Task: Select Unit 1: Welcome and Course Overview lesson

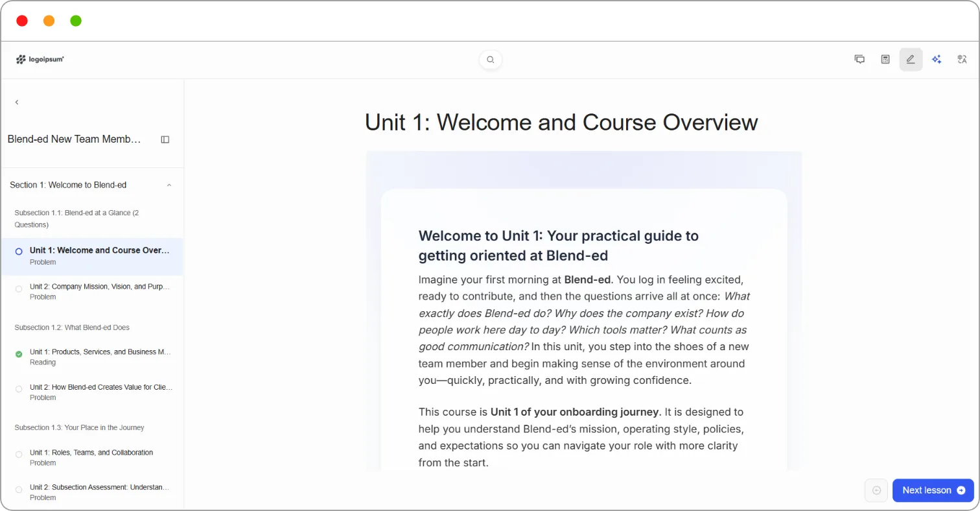Action: [x=92, y=256]
